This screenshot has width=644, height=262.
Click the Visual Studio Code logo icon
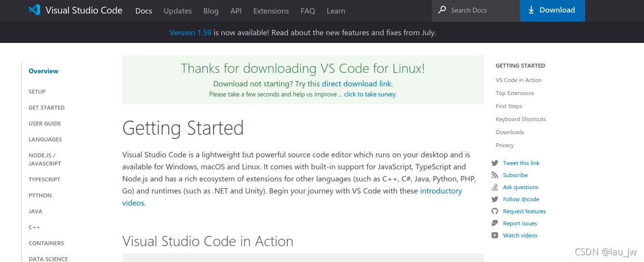click(34, 10)
